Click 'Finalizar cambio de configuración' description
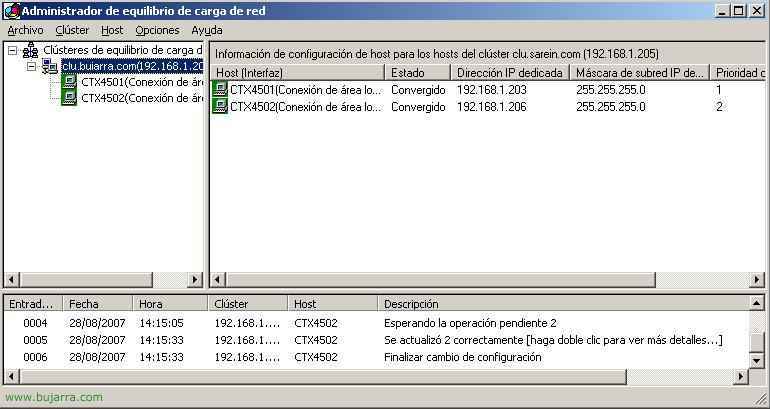The image size is (770, 409). [463, 357]
